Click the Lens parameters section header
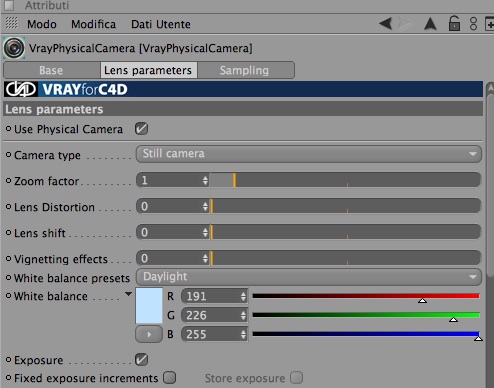The height and width of the screenshot is (388, 494). [243, 109]
